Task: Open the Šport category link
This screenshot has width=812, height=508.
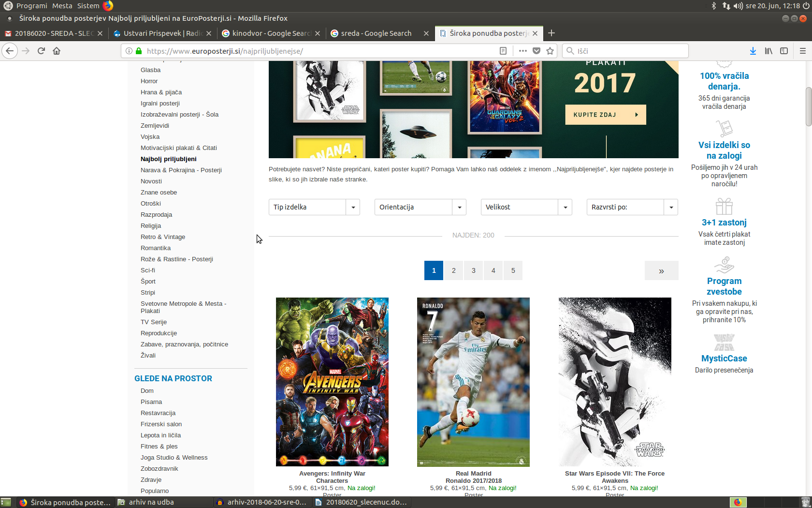Action: pyautogui.click(x=148, y=282)
